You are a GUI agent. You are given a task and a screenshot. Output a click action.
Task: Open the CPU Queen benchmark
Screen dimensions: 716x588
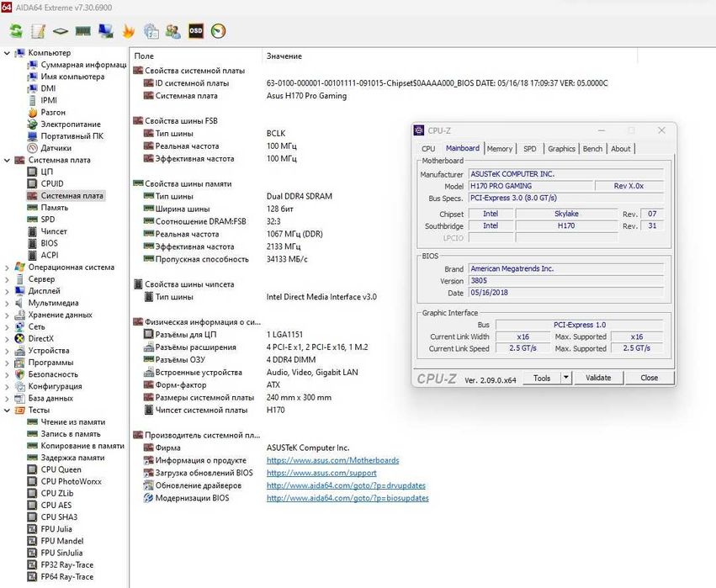(x=61, y=469)
